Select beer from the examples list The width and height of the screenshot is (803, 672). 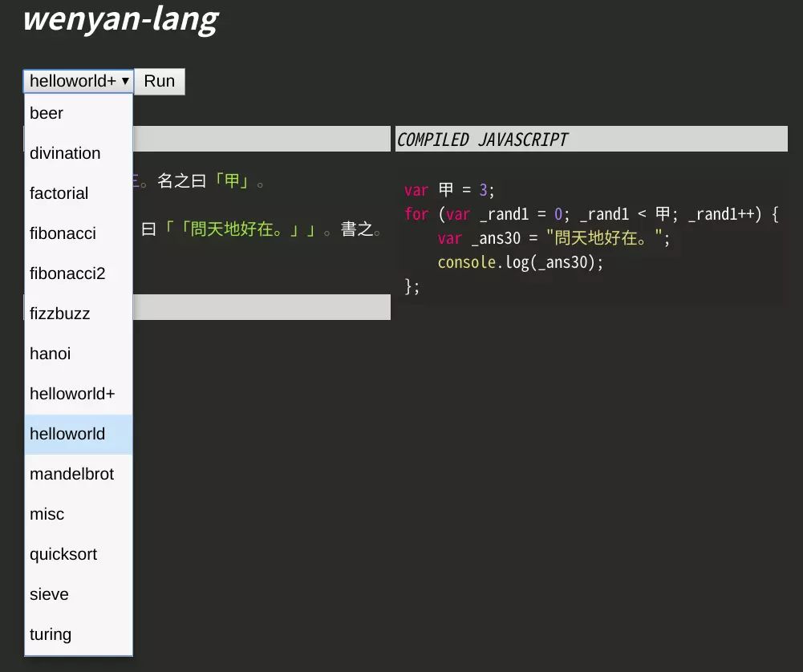pos(79,113)
